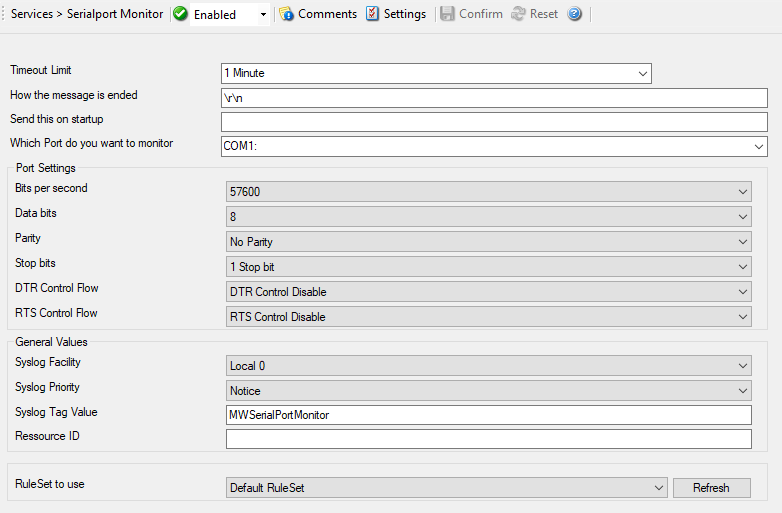Open help with blue question icon

tap(574, 14)
